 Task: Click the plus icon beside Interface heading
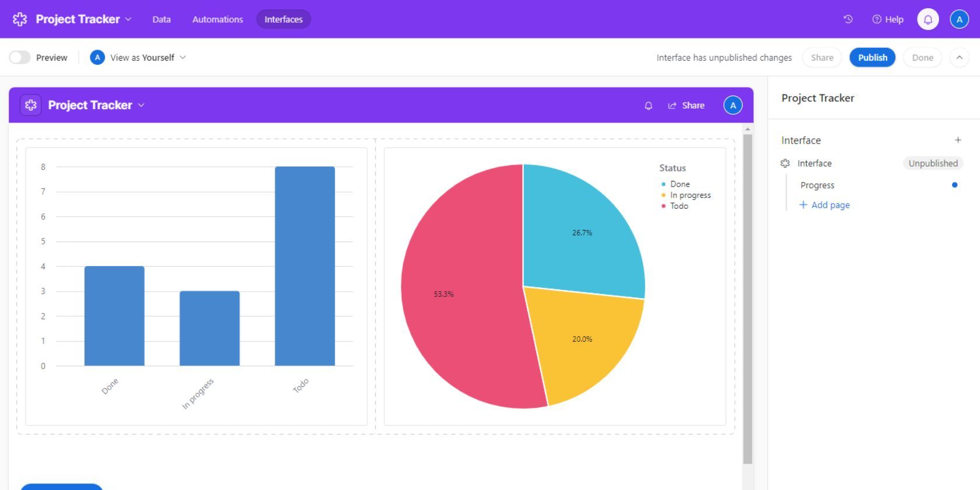(x=957, y=140)
